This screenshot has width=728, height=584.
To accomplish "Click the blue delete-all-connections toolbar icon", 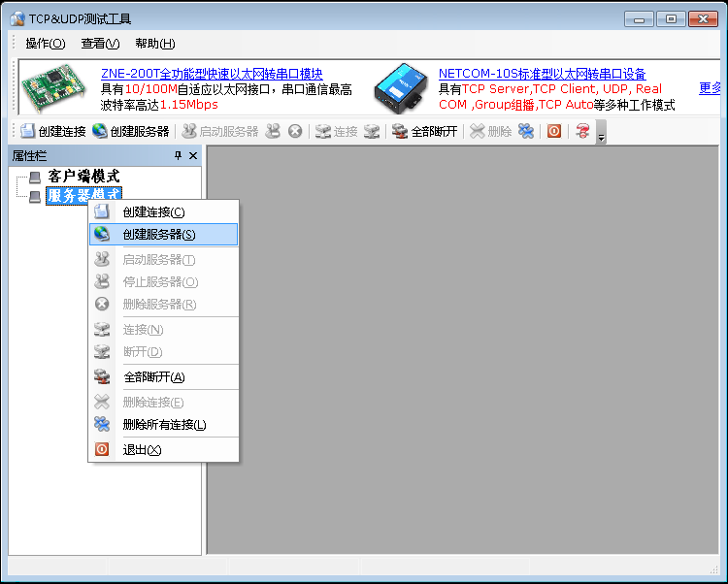I will (x=526, y=131).
